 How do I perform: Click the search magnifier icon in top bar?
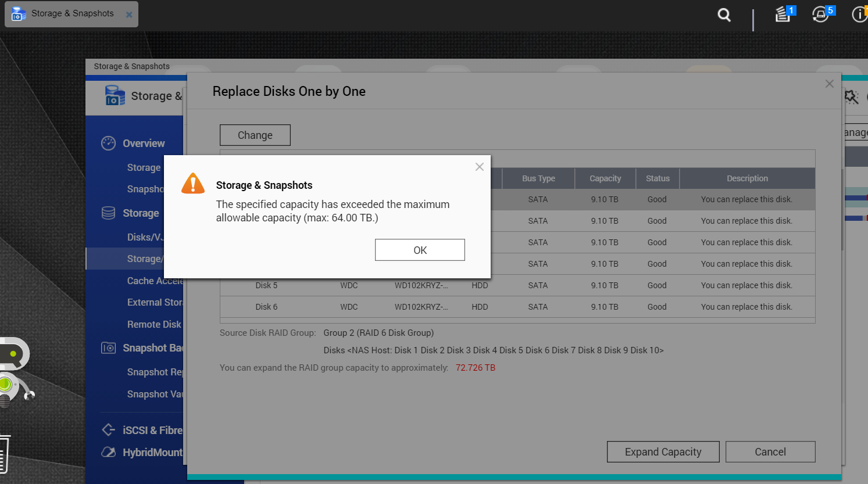[724, 15]
